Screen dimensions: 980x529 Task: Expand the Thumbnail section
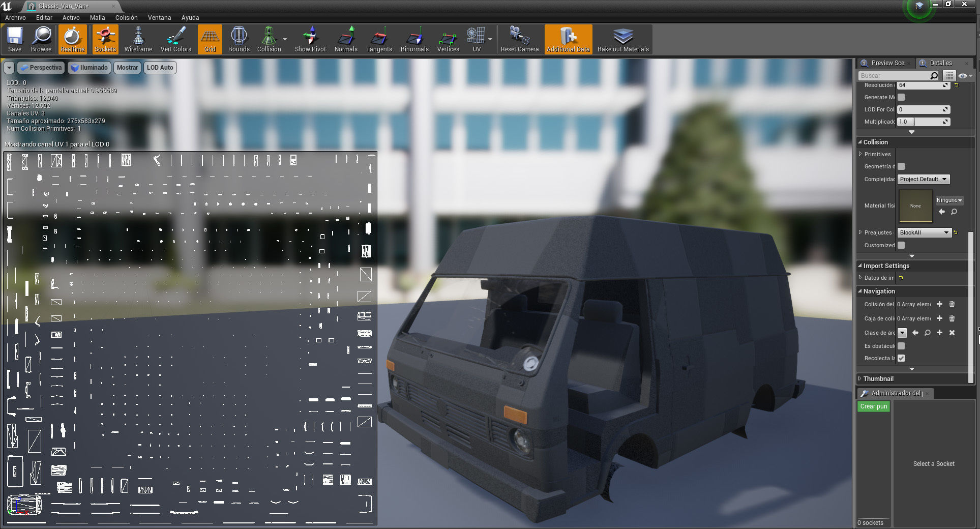860,378
